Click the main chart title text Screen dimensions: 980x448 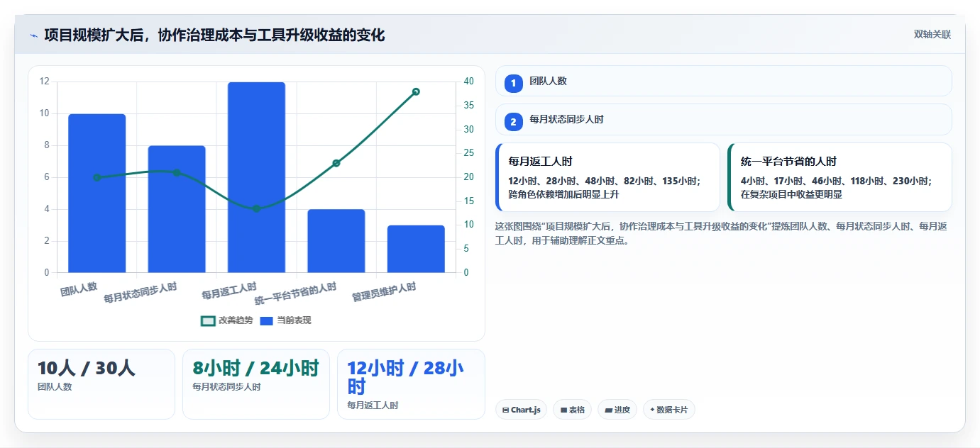point(214,35)
